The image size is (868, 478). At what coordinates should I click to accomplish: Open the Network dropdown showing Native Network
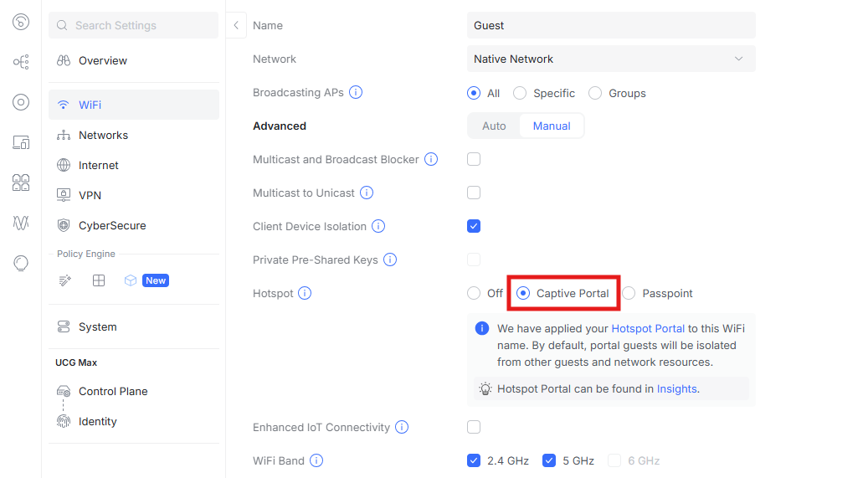click(610, 59)
